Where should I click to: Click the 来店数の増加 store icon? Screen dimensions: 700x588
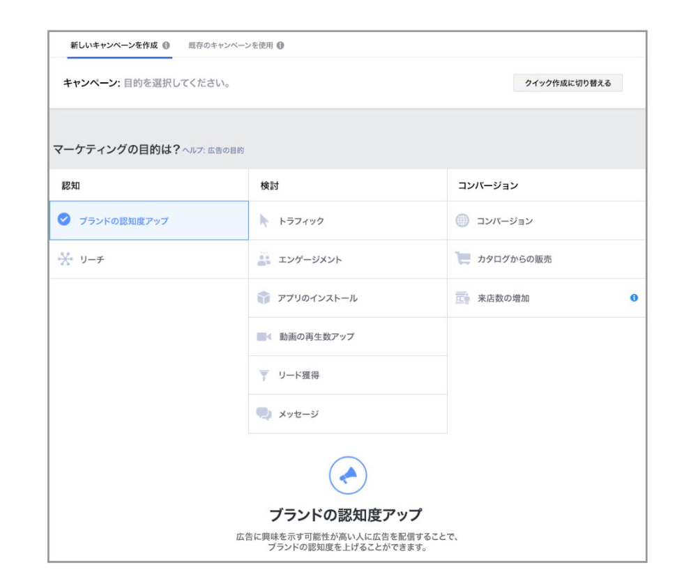tap(462, 297)
